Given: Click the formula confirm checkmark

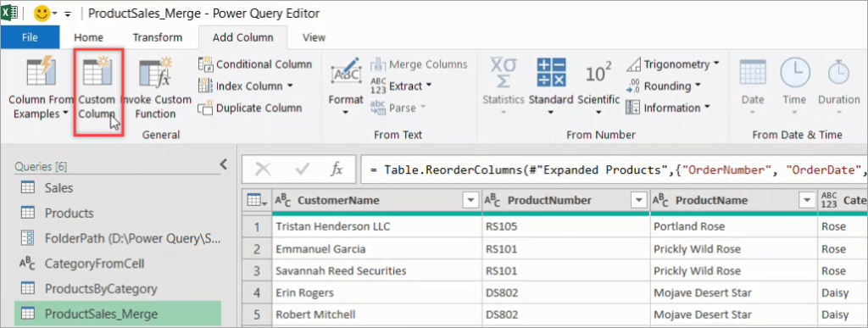Looking at the screenshot, I should [302, 170].
